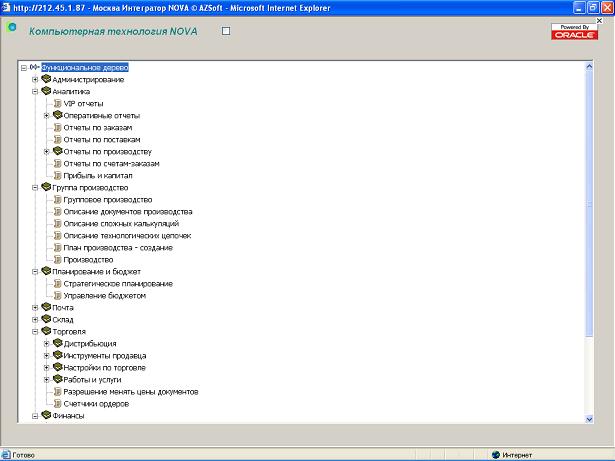Click the Планирование и бюджет folder icon

coord(46,271)
